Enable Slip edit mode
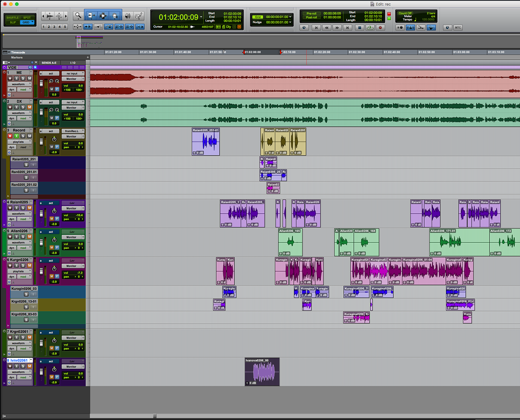 pos(13,22)
